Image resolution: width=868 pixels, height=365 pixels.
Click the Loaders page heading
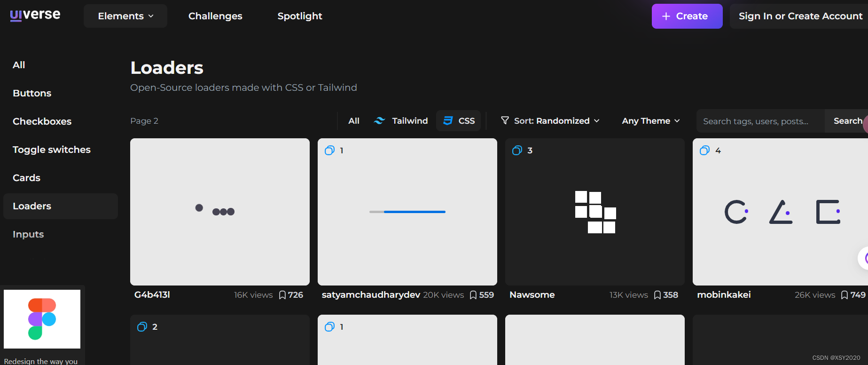click(x=167, y=68)
